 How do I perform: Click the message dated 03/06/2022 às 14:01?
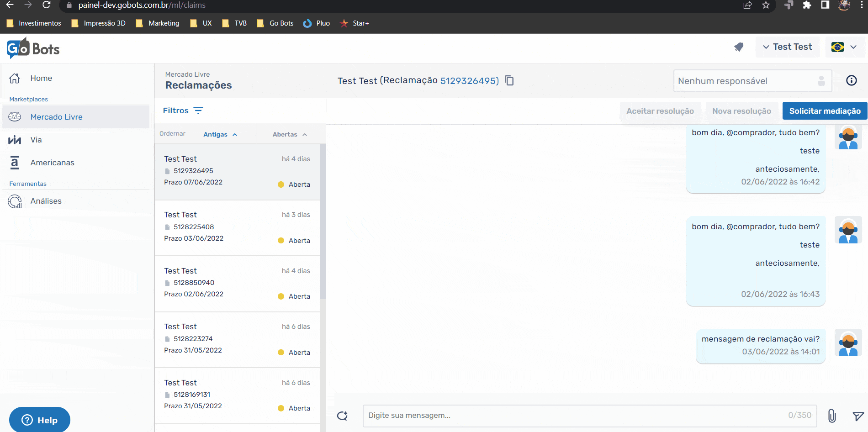pos(761,346)
